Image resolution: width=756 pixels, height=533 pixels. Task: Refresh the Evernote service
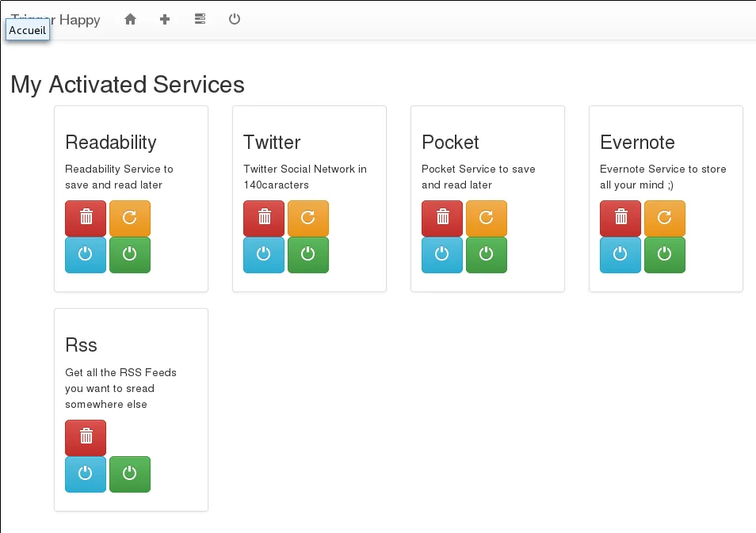click(x=665, y=218)
